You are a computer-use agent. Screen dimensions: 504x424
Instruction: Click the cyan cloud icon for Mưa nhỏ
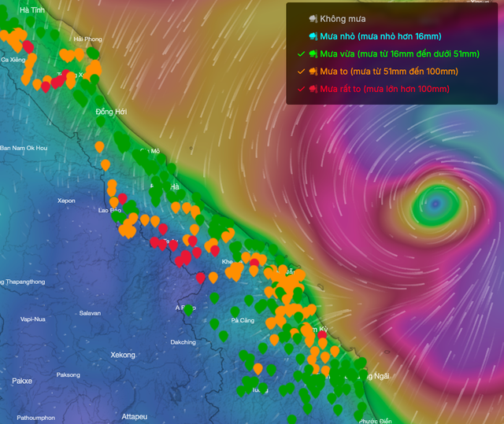[x=313, y=36]
